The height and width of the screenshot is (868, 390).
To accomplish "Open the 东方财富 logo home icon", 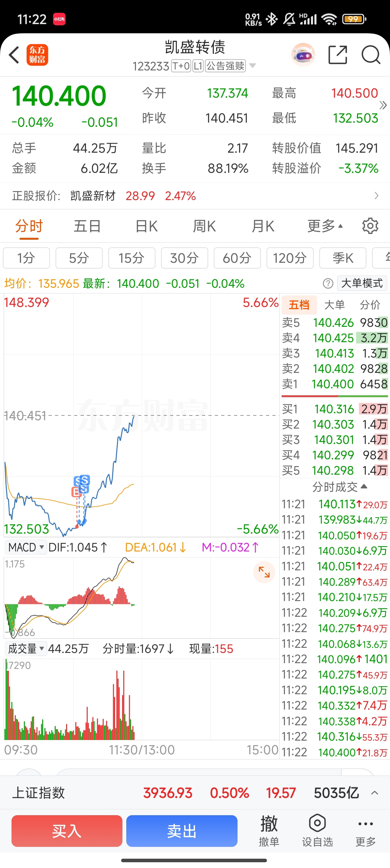I will 37,55.
